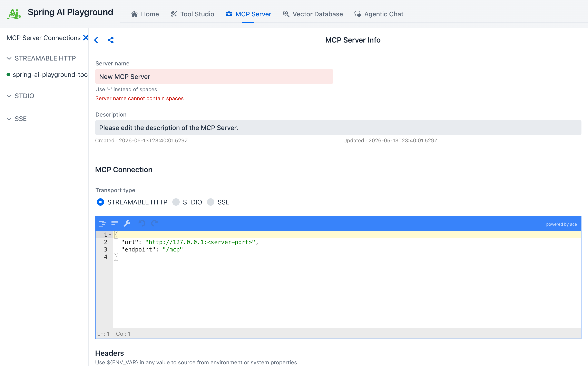
Task: Click the MCP Connection heading
Action: (124, 170)
